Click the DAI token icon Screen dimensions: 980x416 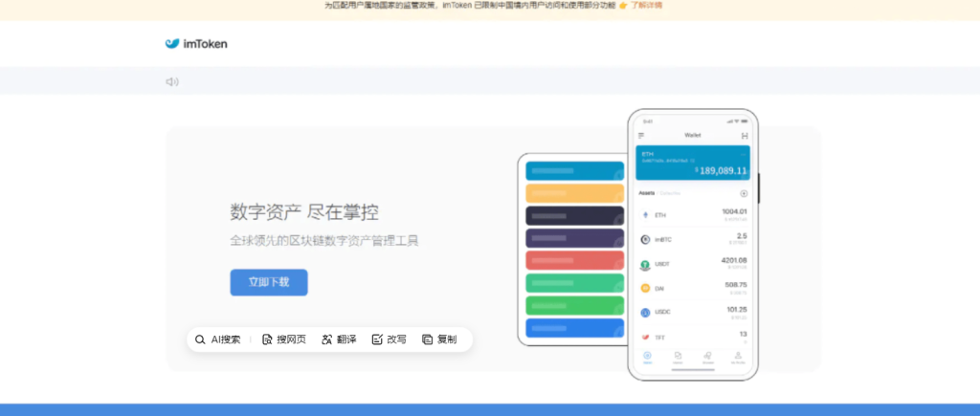click(x=646, y=288)
